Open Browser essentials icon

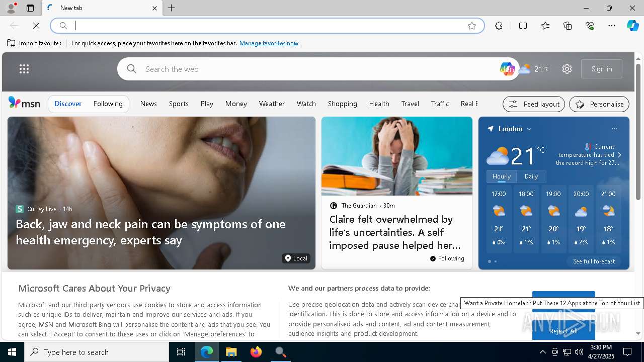(x=590, y=26)
